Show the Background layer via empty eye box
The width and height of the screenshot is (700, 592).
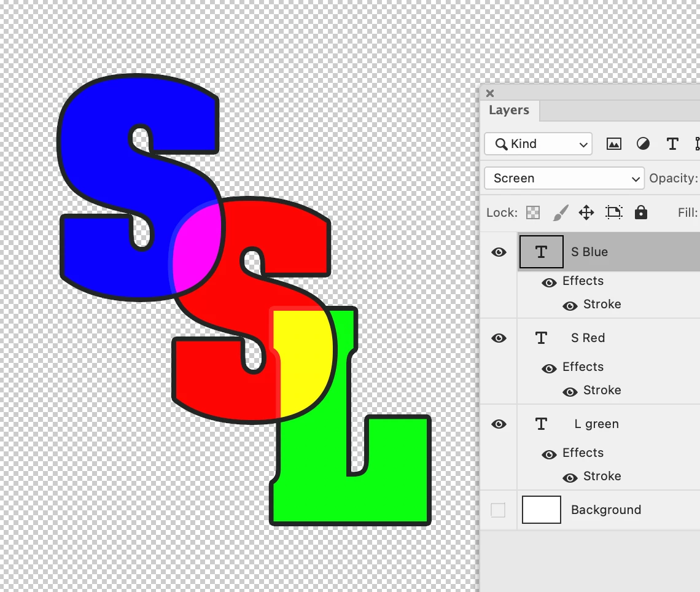coord(498,510)
